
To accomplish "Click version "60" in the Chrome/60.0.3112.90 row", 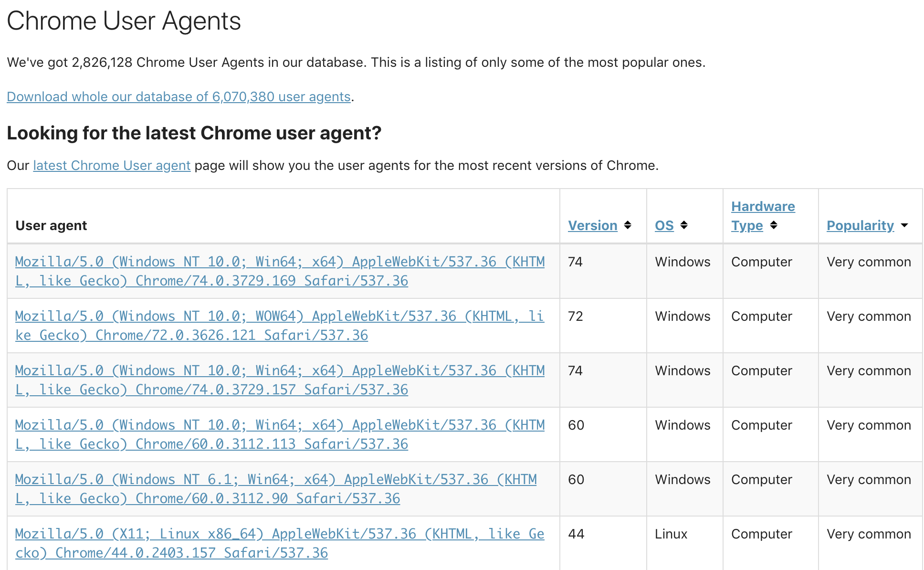I will (x=576, y=479).
